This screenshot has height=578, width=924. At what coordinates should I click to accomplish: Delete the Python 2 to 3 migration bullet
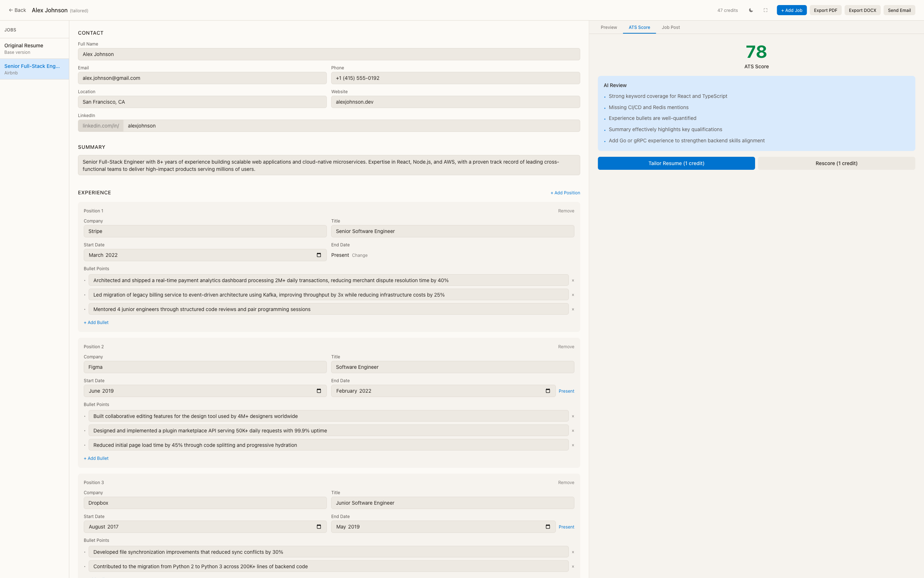[x=573, y=566]
